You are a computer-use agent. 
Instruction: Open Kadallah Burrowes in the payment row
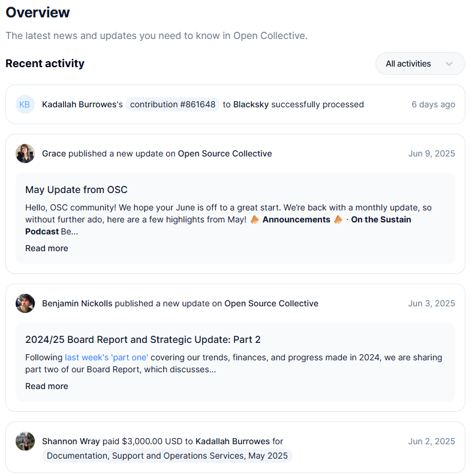pyautogui.click(x=232, y=441)
